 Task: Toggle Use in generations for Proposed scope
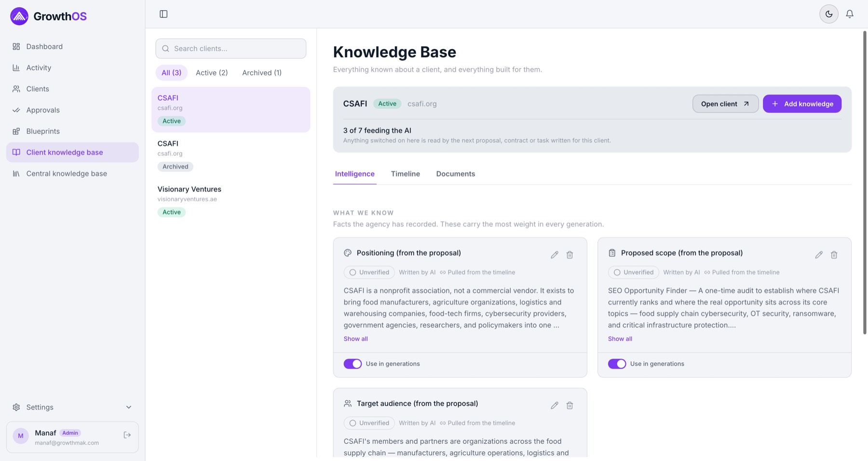coord(617,364)
